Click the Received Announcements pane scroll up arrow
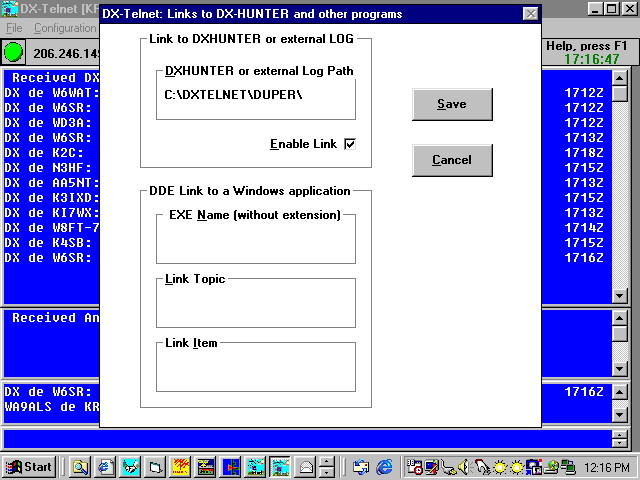Viewport: 640px width, 480px height. pyautogui.click(x=620, y=317)
